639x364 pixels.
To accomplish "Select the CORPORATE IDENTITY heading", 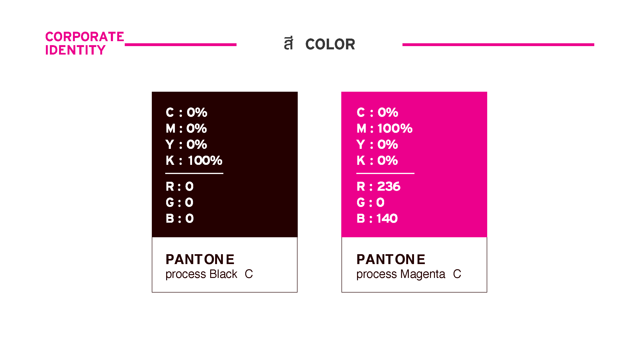I will tap(84, 43).
